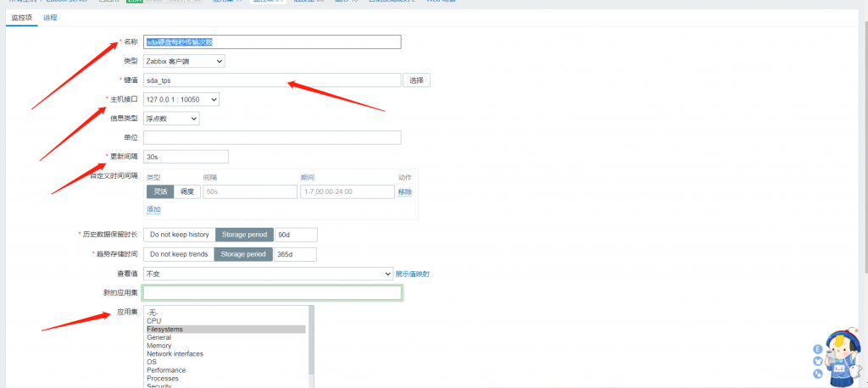Open the 查看值 '不变' dropdown

267,274
